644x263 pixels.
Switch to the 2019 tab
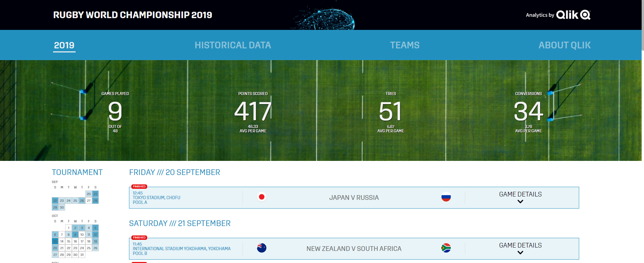pyautogui.click(x=64, y=45)
